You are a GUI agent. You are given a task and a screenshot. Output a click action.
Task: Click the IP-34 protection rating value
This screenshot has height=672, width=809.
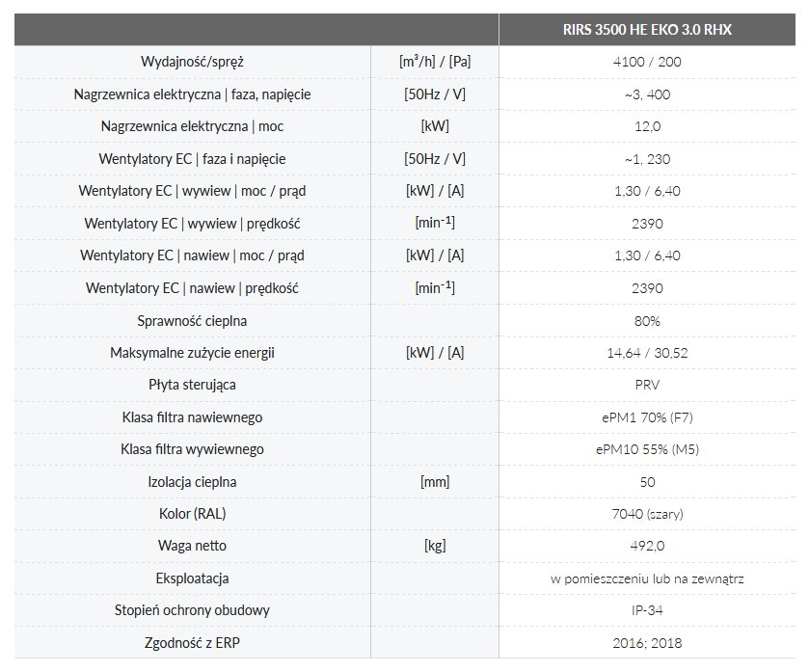point(647,610)
